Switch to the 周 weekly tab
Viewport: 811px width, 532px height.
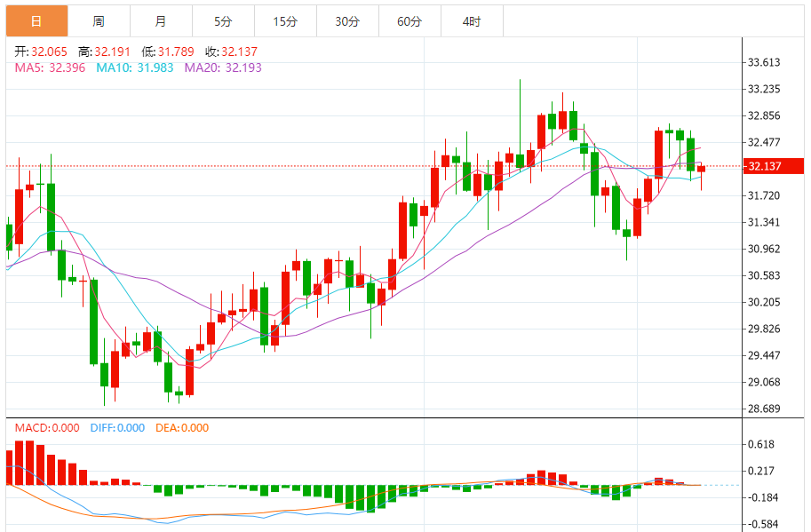pos(99,21)
